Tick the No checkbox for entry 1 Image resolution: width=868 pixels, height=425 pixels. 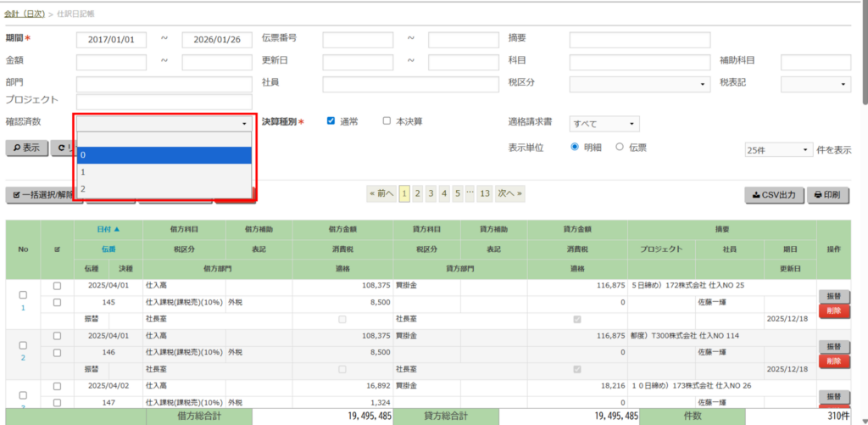click(x=23, y=294)
